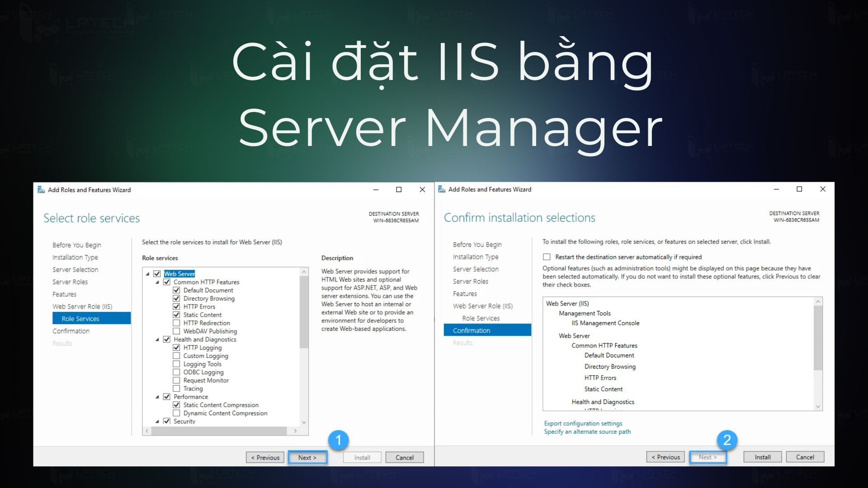Click Previous button in left wizard

click(265, 457)
